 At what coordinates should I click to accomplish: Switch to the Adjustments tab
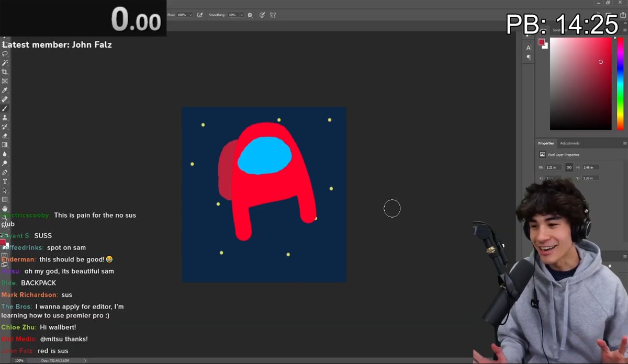point(570,143)
